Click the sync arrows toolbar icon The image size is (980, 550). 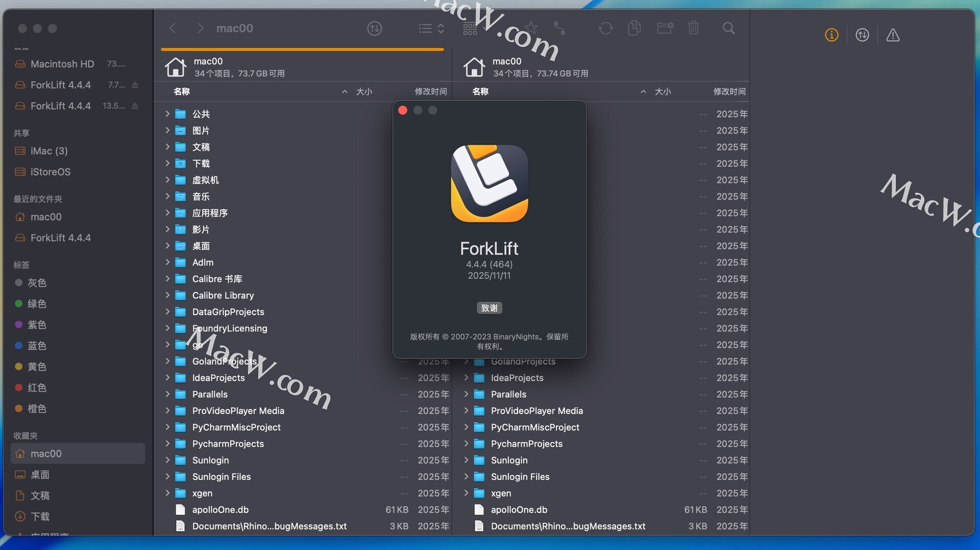pyautogui.click(x=605, y=28)
